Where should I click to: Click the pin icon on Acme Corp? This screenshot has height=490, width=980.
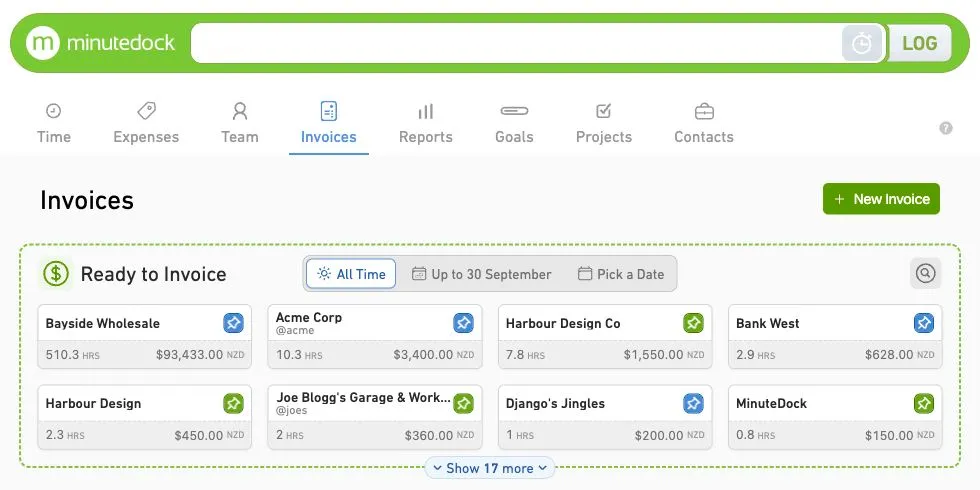coord(463,323)
